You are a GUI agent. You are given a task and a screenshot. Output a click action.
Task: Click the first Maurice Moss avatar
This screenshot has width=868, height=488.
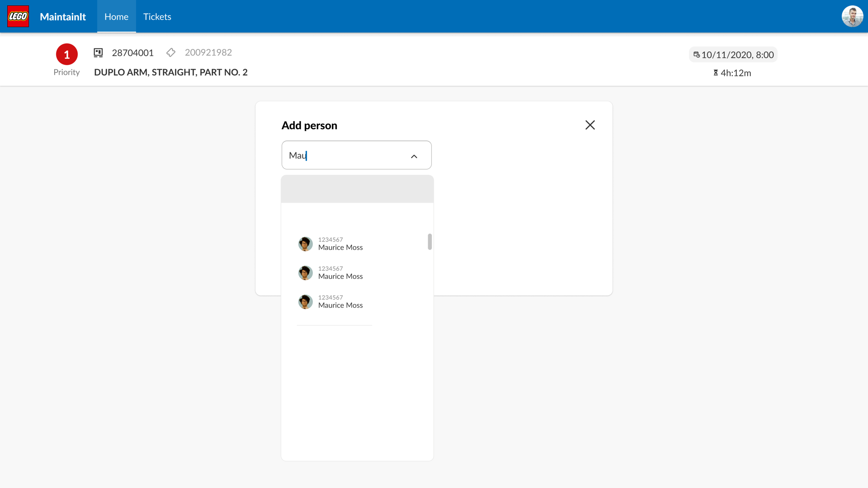click(305, 244)
